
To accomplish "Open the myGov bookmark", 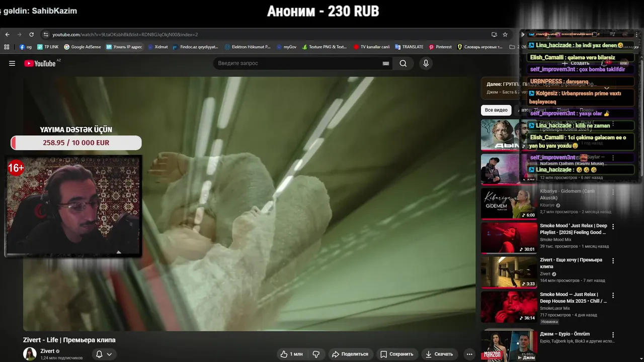I will [287, 47].
